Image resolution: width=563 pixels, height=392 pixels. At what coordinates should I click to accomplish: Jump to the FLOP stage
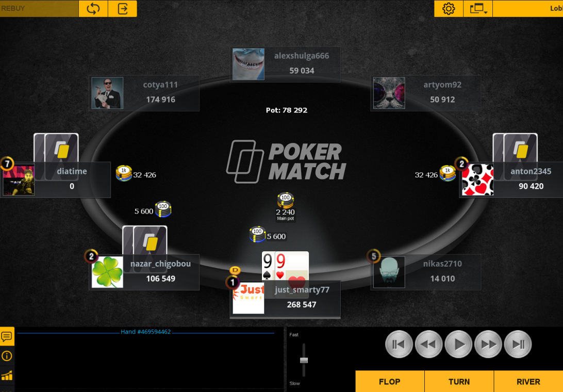[x=390, y=382]
